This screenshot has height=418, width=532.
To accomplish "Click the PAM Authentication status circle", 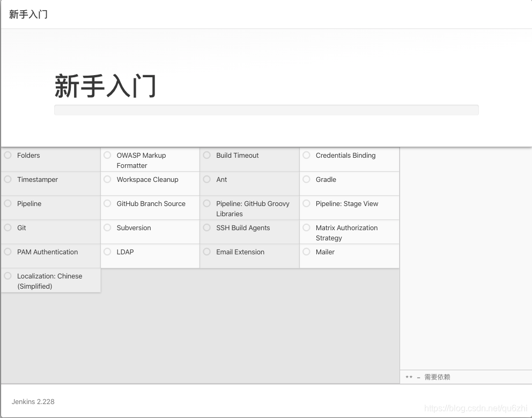I will [x=8, y=252].
